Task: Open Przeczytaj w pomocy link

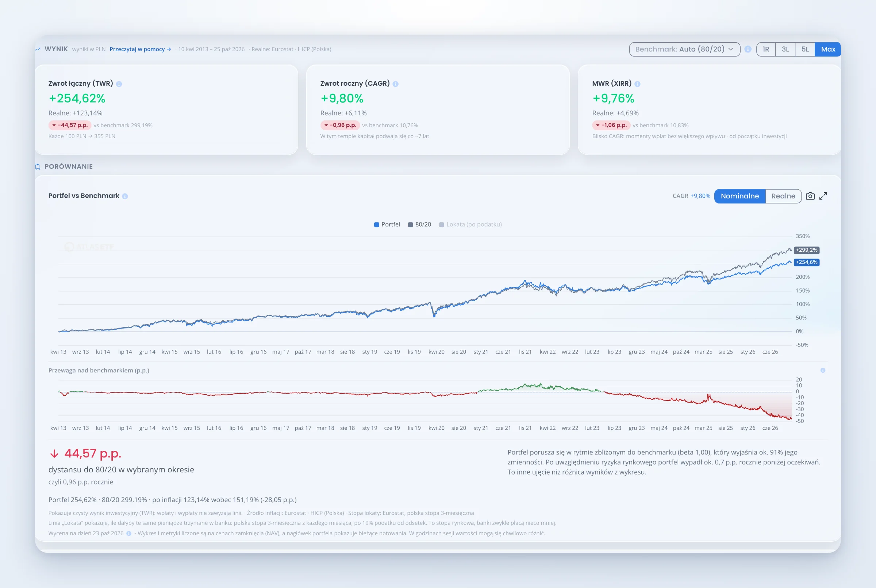Action: (140, 49)
